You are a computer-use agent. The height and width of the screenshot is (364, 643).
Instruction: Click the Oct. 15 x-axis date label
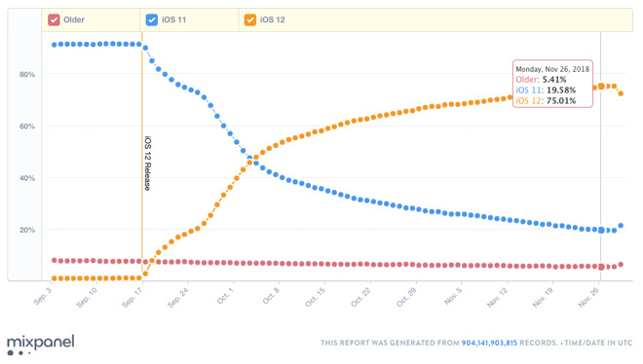tap(315, 297)
